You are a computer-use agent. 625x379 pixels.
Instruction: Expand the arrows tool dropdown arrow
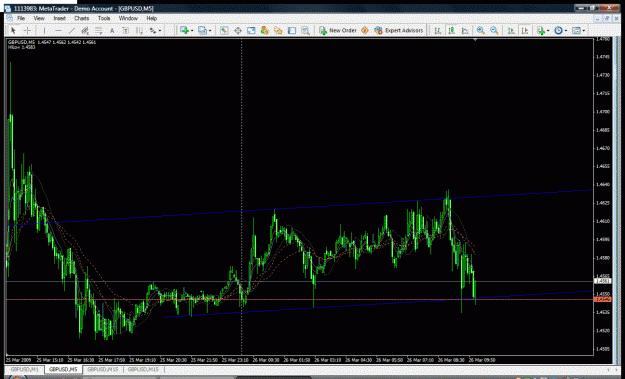(x=160, y=31)
